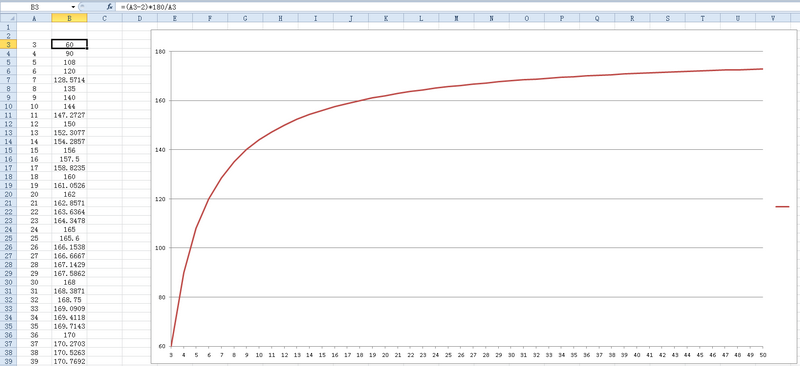Click cell showing 168.3871
800x366 pixels.
69,291
